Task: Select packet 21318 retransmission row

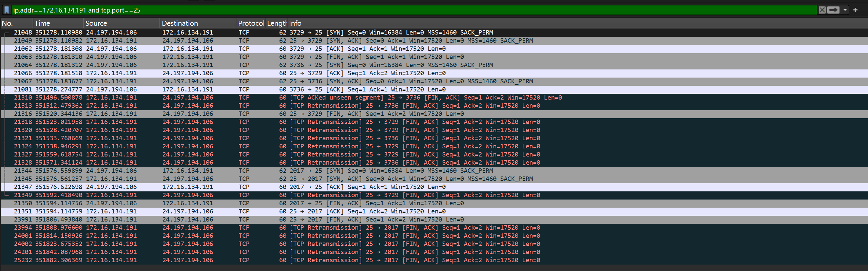Action: 434,122
